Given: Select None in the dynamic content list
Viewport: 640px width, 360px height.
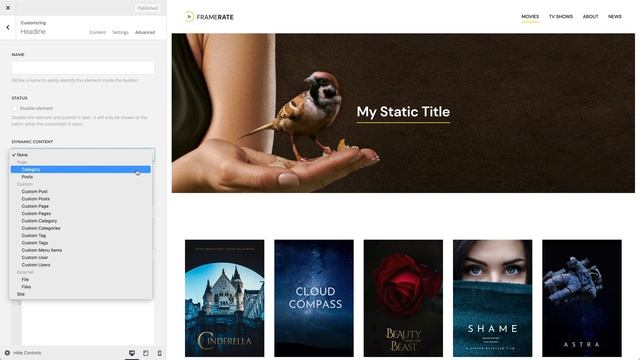Looking at the screenshot, I should pyautogui.click(x=80, y=155).
